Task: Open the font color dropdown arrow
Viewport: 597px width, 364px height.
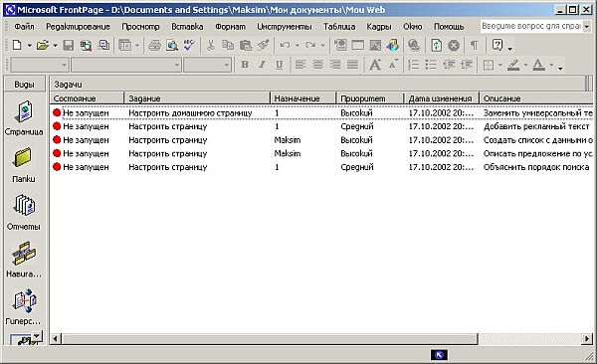Action: pyautogui.click(x=551, y=65)
